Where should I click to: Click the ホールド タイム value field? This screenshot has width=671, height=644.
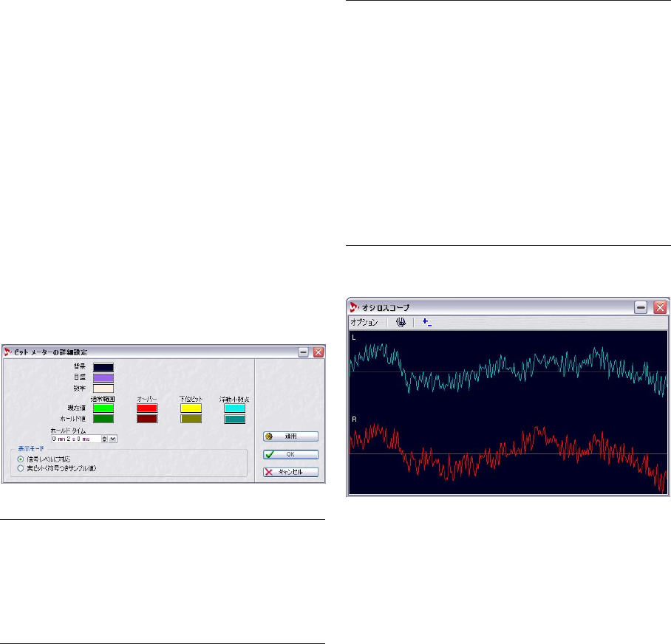point(75,439)
